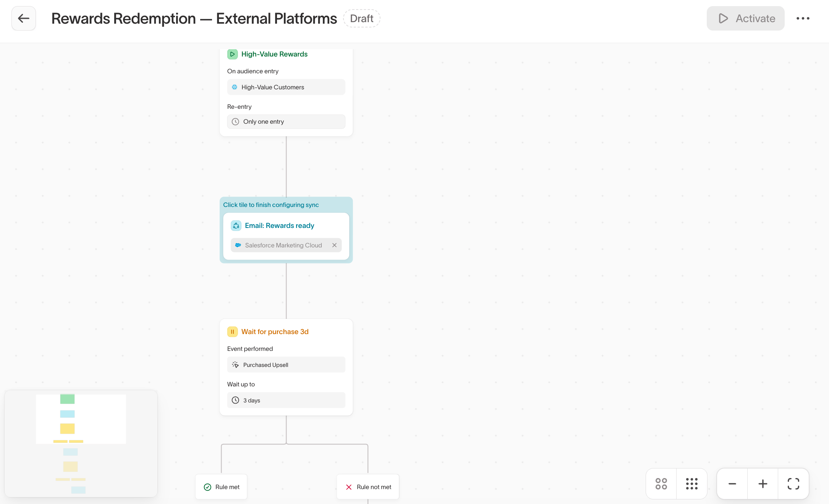Select the Only one entry re-entry field
Viewport: 829px width, 504px height.
pos(286,121)
